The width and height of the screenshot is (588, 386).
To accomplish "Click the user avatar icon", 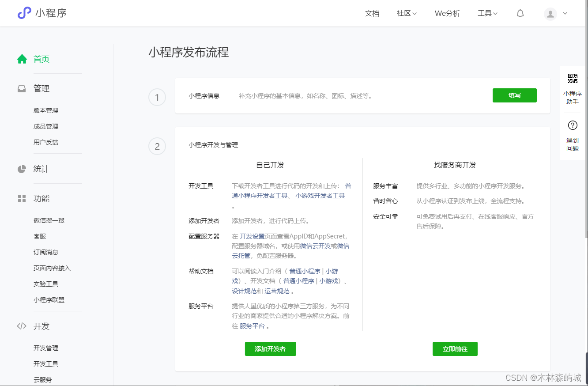I will point(550,14).
